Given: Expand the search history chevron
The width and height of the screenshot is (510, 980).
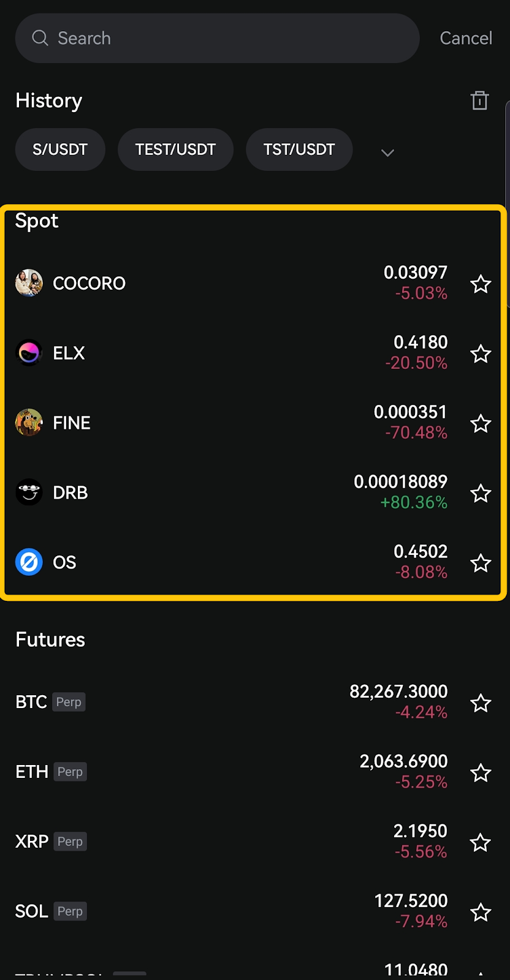Looking at the screenshot, I should point(387,153).
